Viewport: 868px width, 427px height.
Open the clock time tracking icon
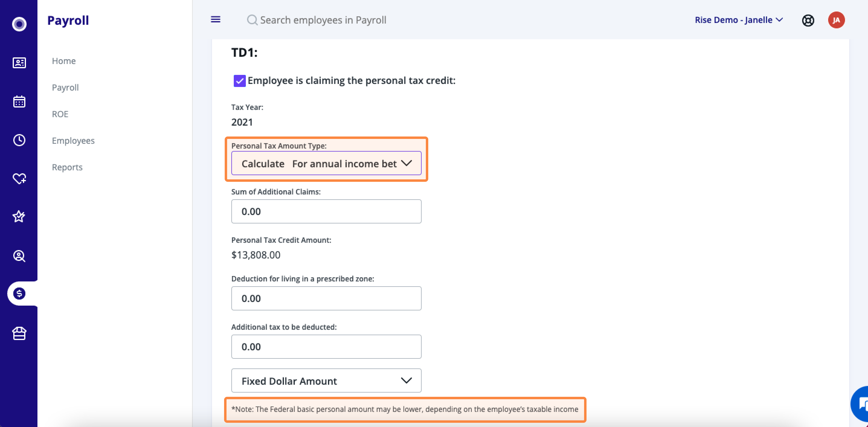coord(19,140)
